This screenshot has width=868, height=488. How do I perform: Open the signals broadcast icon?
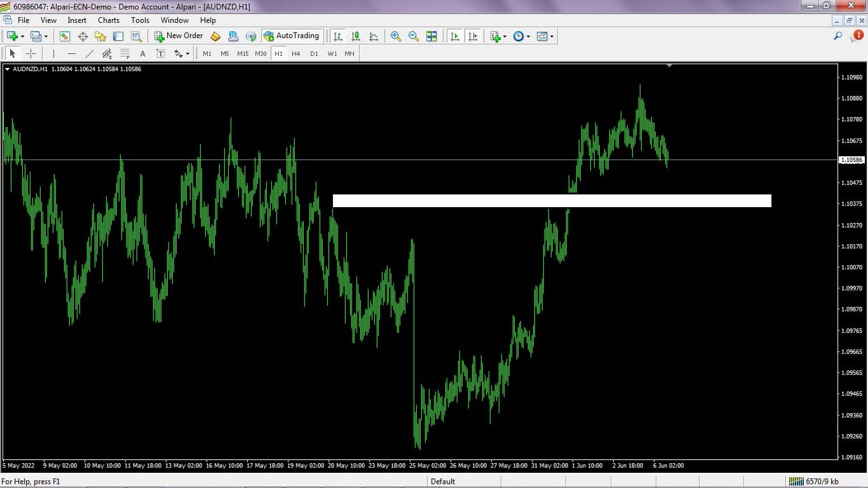pyautogui.click(x=251, y=36)
